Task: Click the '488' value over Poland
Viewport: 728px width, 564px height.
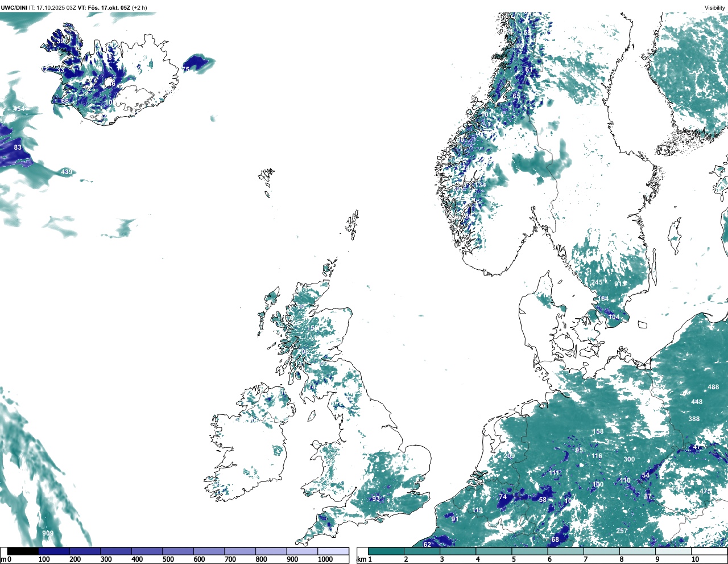Action: click(x=713, y=387)
